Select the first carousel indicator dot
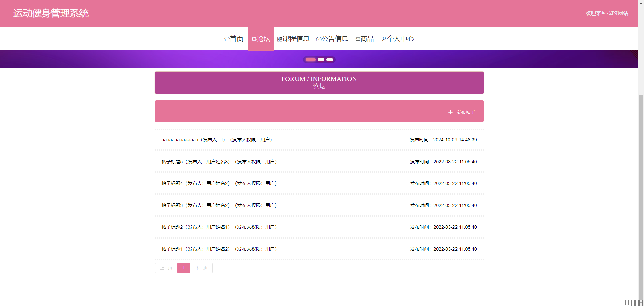Image resolution: width=644 pixels, height=306 pixels. [x=310, y=60]
